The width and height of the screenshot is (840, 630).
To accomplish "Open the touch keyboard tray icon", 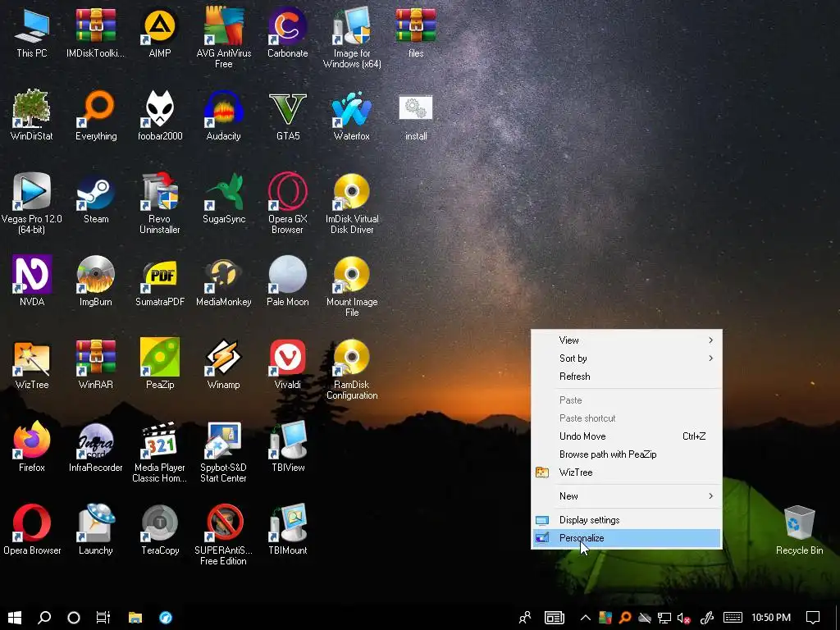I will pyautogui.click(x=733, y=618).
